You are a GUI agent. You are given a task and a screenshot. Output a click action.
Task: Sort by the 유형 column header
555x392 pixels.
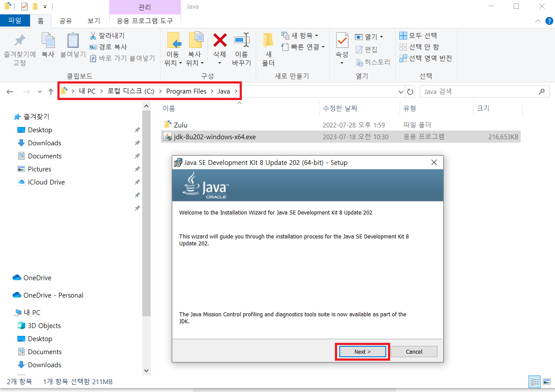(x=410, y=108)
